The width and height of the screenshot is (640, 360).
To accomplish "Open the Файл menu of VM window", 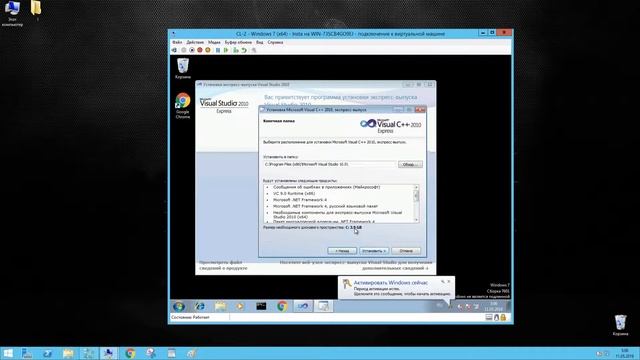I will click(x=177, y=42).
